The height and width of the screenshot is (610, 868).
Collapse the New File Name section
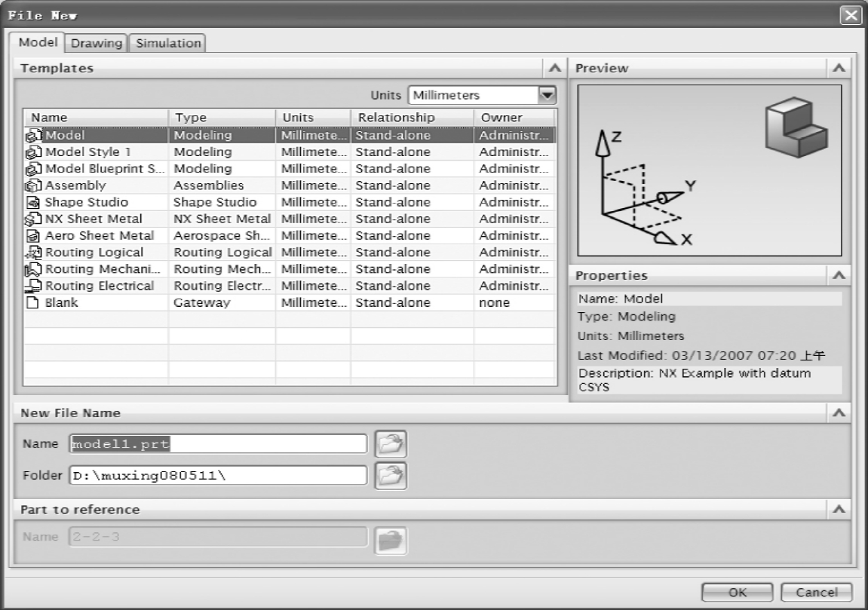point(839,413)
